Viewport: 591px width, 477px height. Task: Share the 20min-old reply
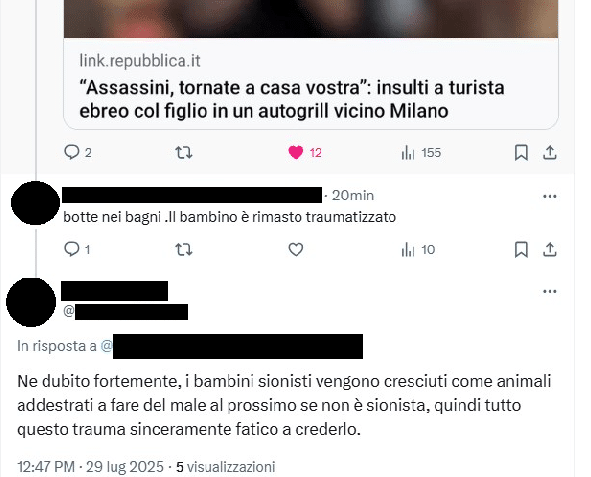pos(550,249)
